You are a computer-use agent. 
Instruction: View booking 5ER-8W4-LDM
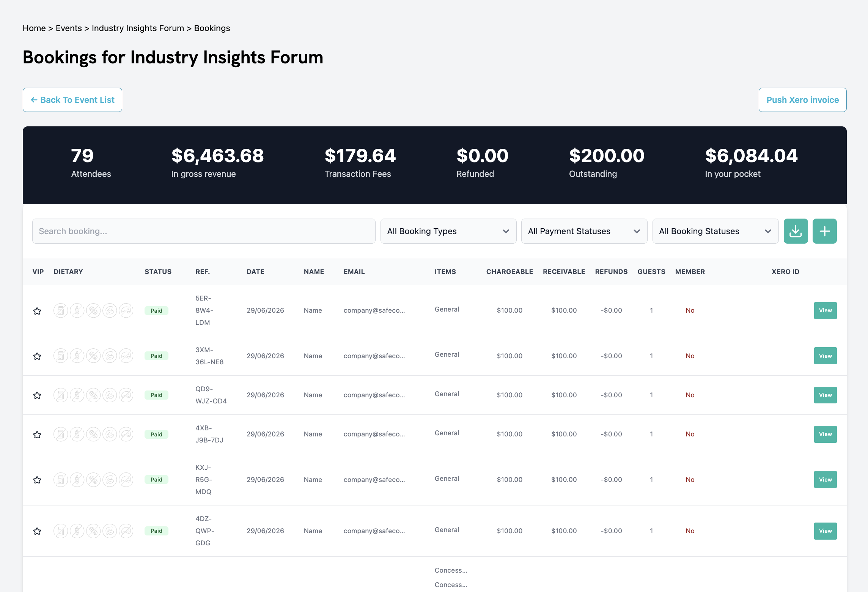pyautogui.click(x=825, y=310)
